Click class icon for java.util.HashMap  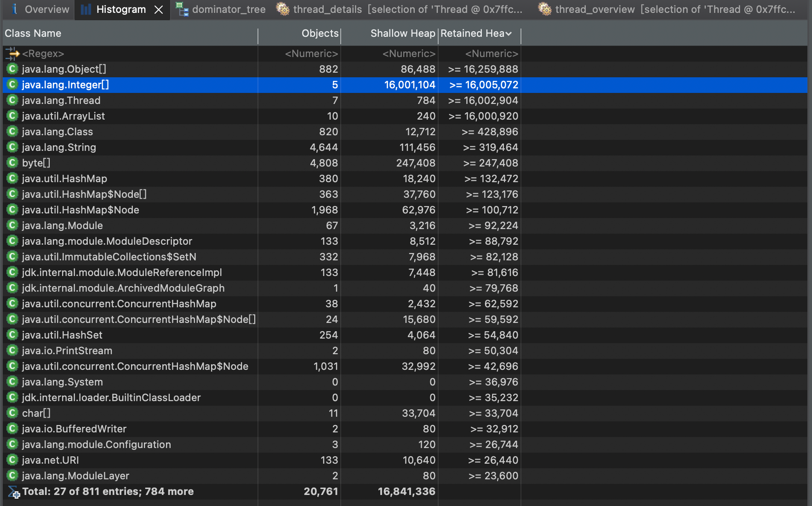coord(12,178)
